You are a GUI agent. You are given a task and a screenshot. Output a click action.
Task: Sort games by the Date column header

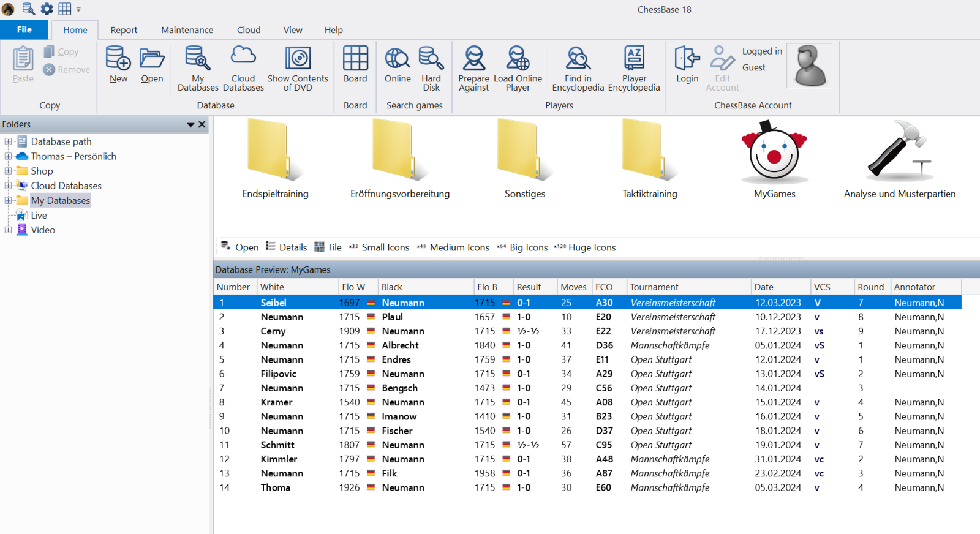point(764,287)
